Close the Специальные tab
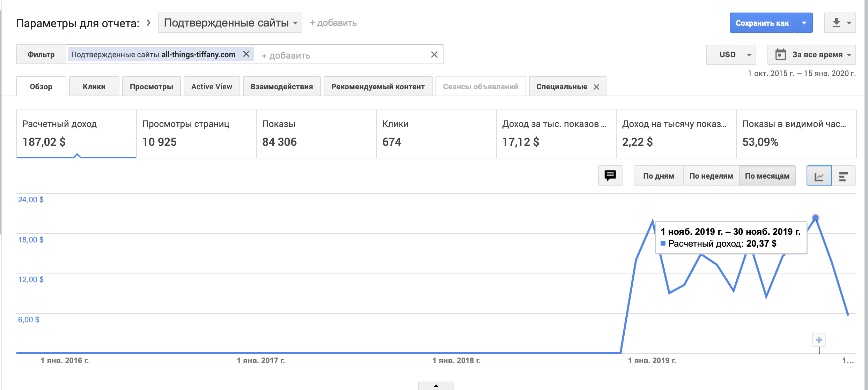The height and width of the screenshot is (390, 868). coord(596,87)
